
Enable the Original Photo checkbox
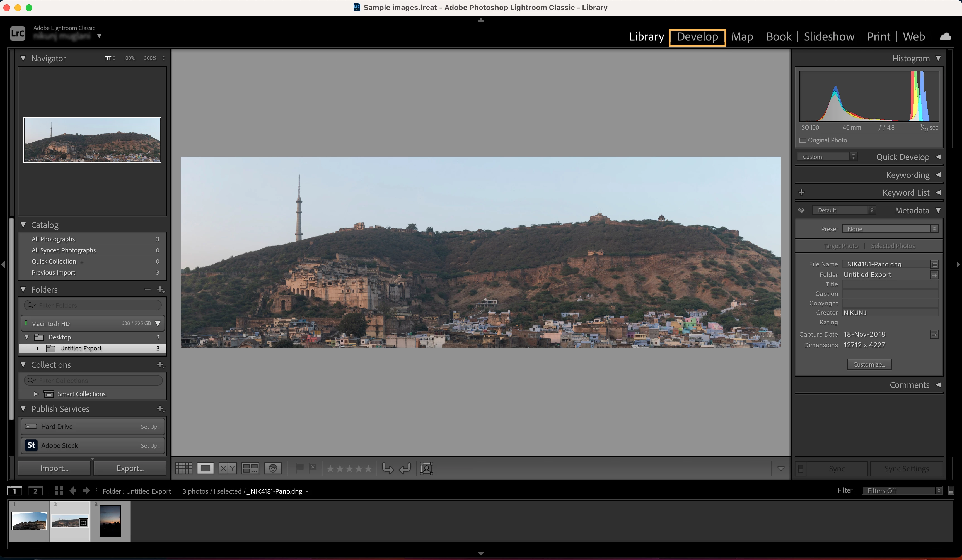pos(803,140)
